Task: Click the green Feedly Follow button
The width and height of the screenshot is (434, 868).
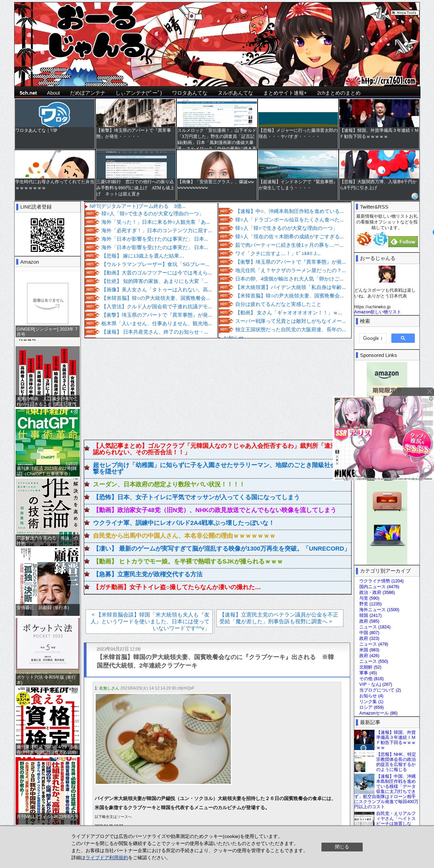Action: (x=403, y=241)
